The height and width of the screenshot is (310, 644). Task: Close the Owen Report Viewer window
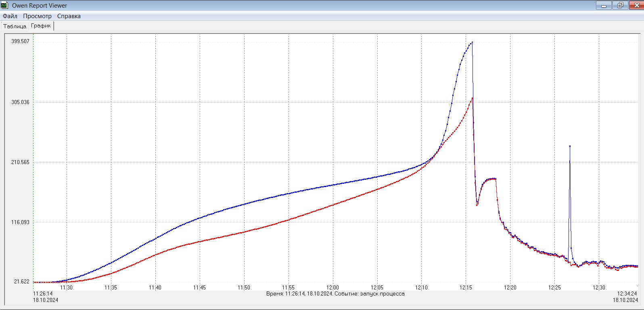636,5
